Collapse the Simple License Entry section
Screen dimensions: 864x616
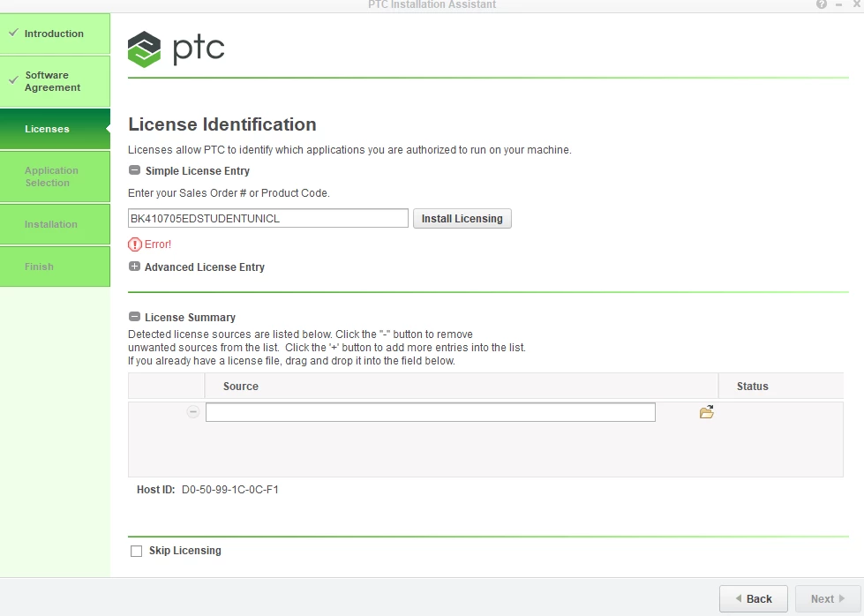(x=134, y=170)
